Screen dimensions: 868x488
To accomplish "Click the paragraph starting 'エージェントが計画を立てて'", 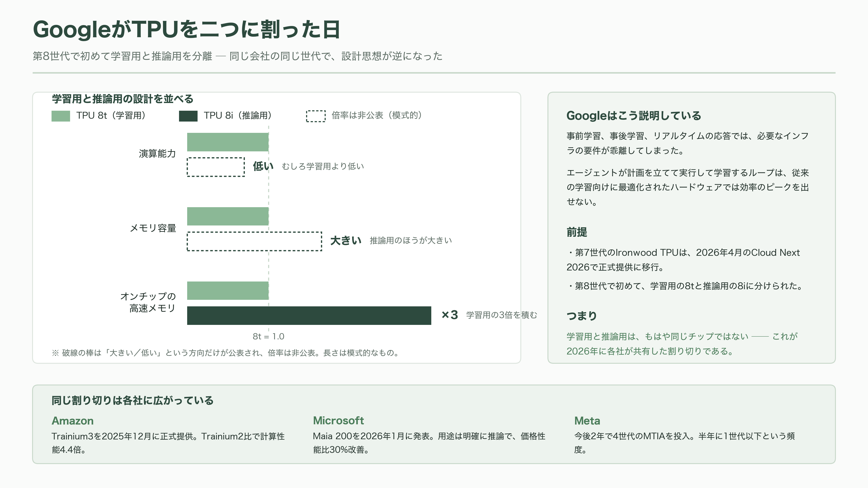I will pos(688,187).
